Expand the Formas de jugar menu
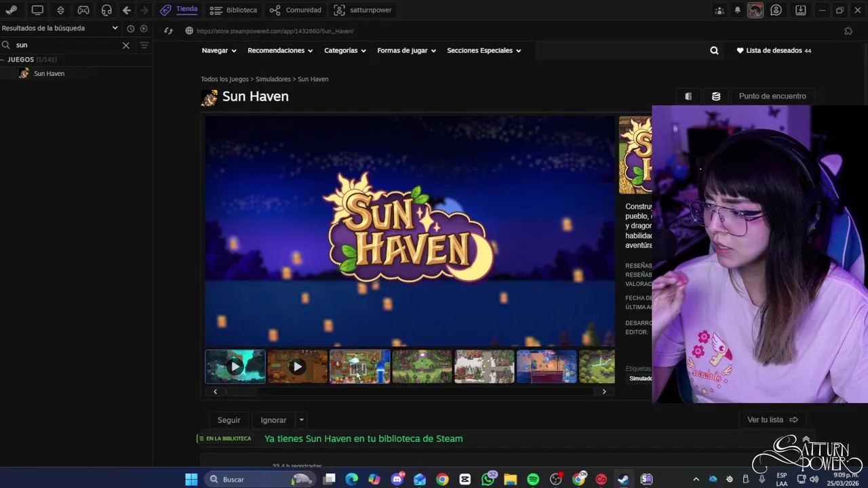This screenshot has width=868, height=488. (x=406, y=50)
